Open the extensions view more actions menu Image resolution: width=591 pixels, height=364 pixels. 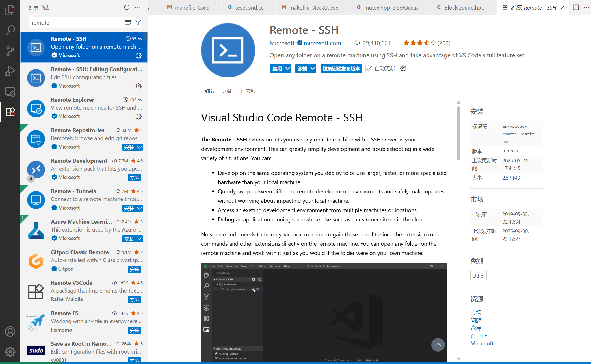tap(138, 8)
